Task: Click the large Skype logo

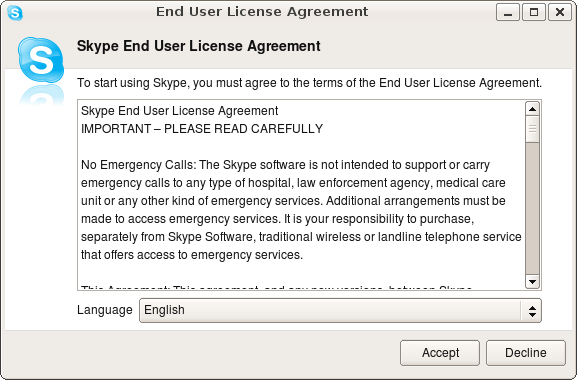Action: click(41, 60)
